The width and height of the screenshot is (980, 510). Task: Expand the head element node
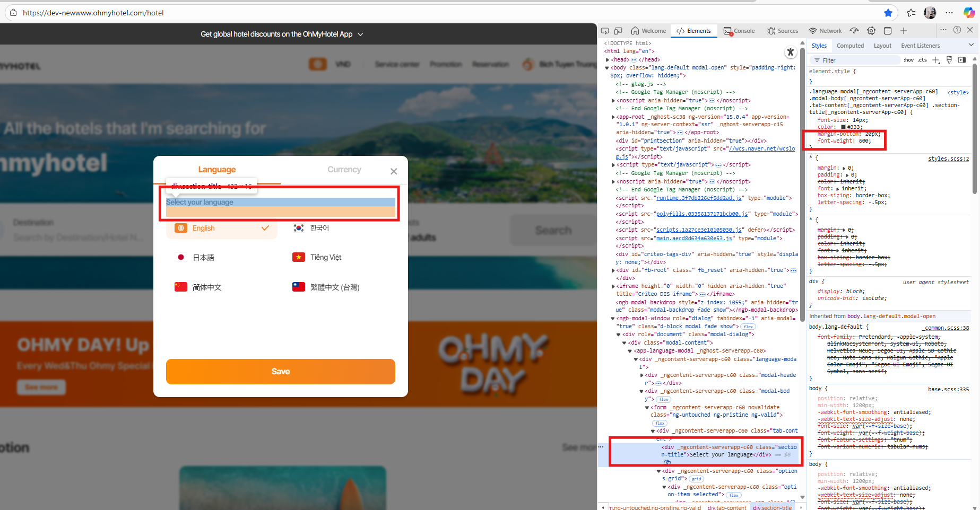point(608,60)
